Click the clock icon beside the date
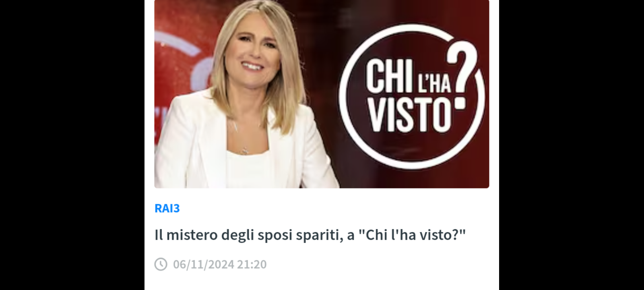 coord(161,264)
